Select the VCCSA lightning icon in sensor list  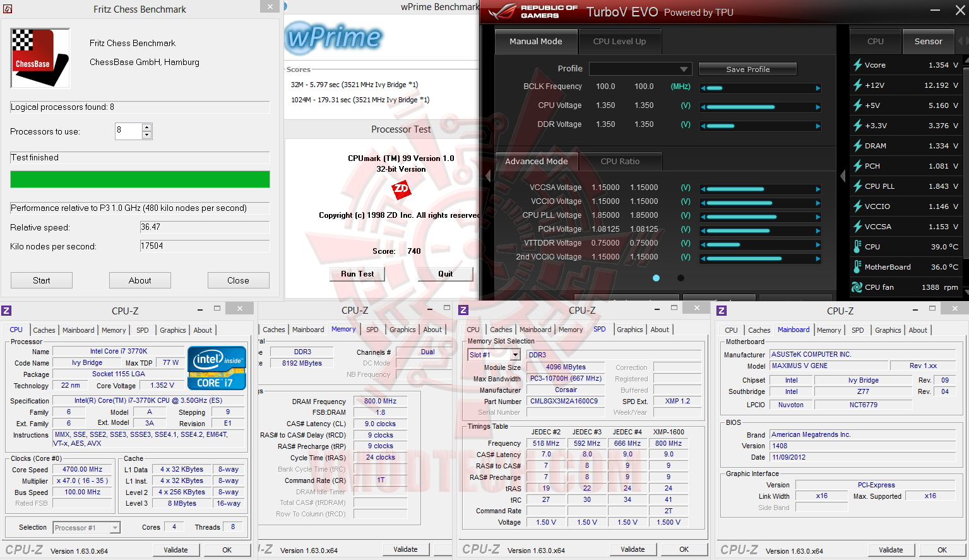point(857,227)
